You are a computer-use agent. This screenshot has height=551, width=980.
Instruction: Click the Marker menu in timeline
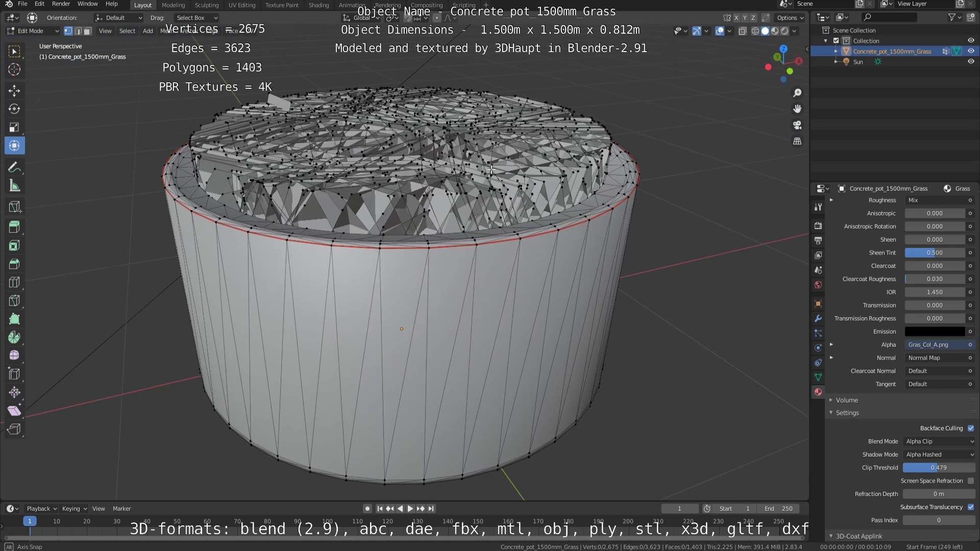click(x=121, y=509)
